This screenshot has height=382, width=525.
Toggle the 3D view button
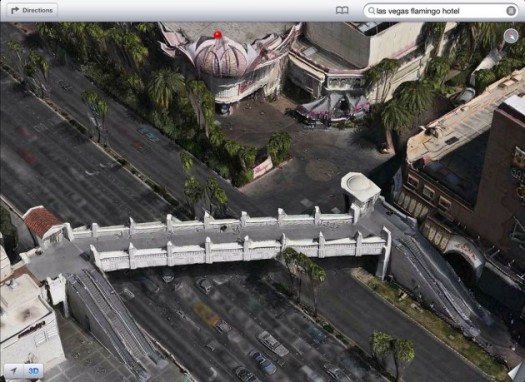[x=33, y=371]
